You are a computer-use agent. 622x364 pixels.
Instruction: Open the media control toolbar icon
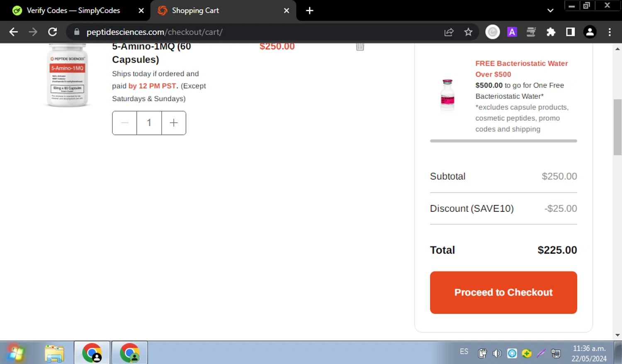pyautogui.click(x=531, y=32)
